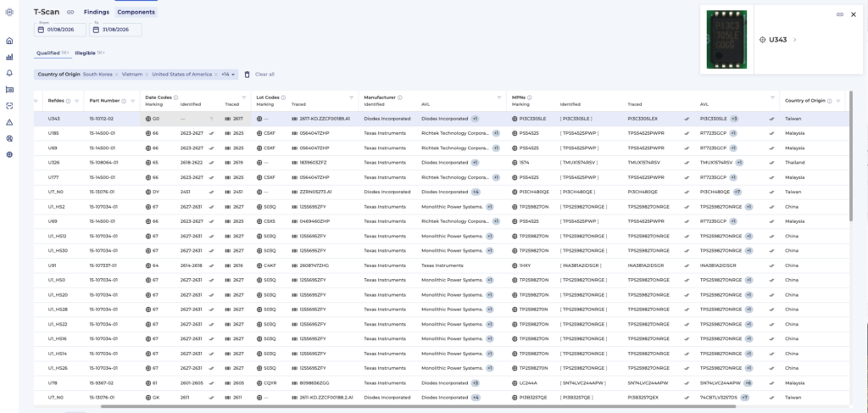Show info for the MPNs column
This screenshot has height=413, width=868.
pos(529,98)
